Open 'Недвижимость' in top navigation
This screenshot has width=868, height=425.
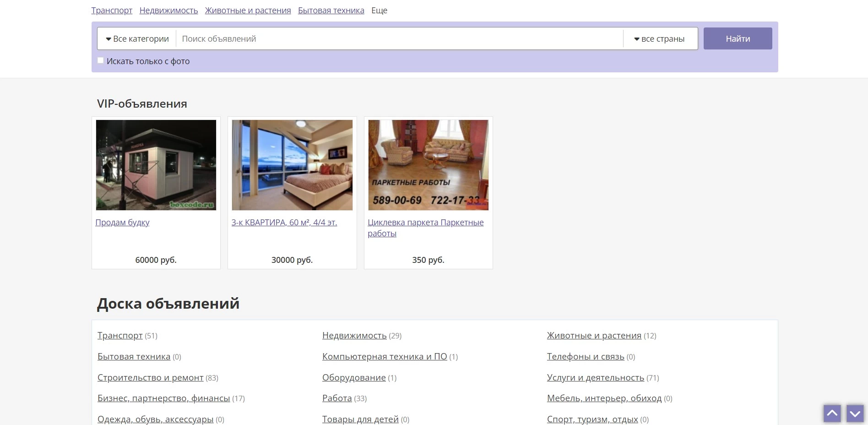coord(168,11)
